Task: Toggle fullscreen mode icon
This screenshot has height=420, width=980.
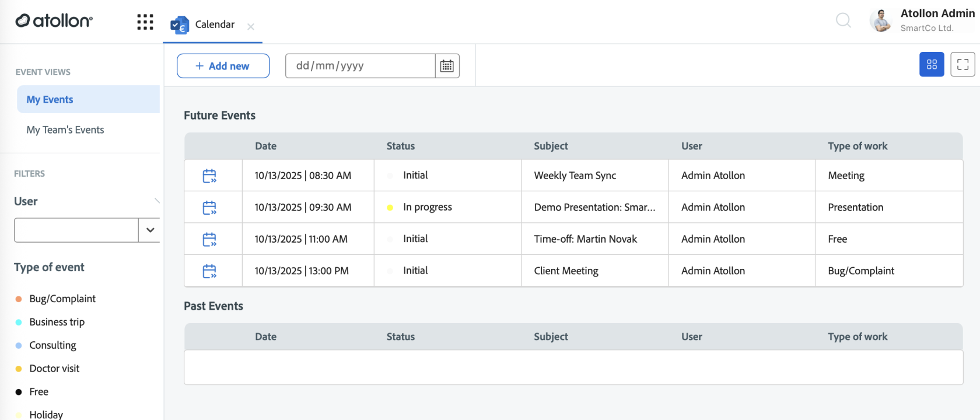Action: click(963, 64)
